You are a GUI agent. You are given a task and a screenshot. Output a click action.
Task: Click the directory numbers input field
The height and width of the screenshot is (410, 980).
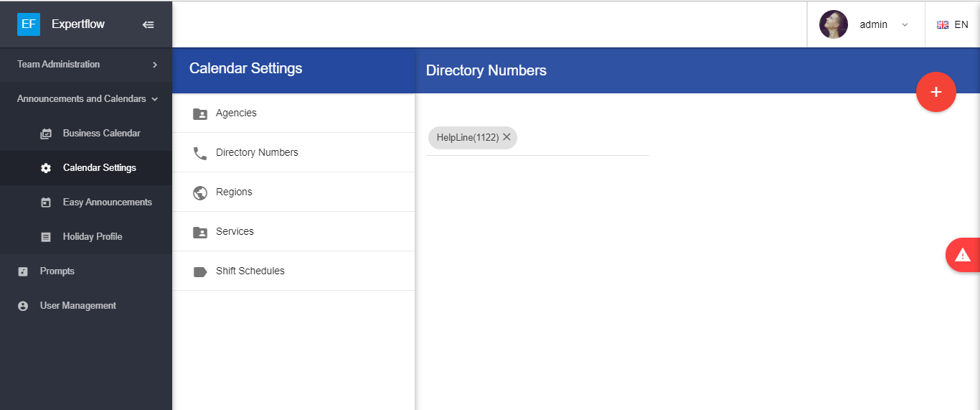[x=581, y=138]
